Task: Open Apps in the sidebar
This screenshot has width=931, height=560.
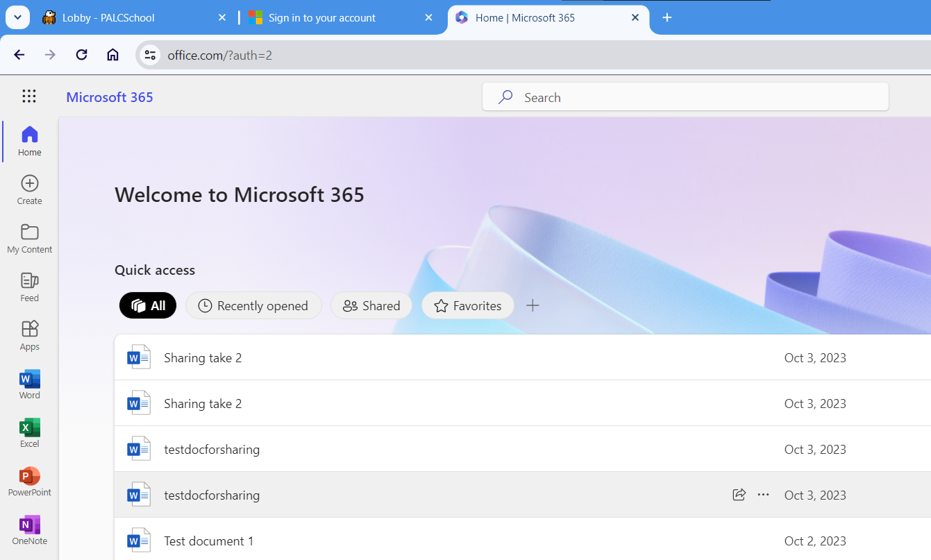Action: [30, 336]
